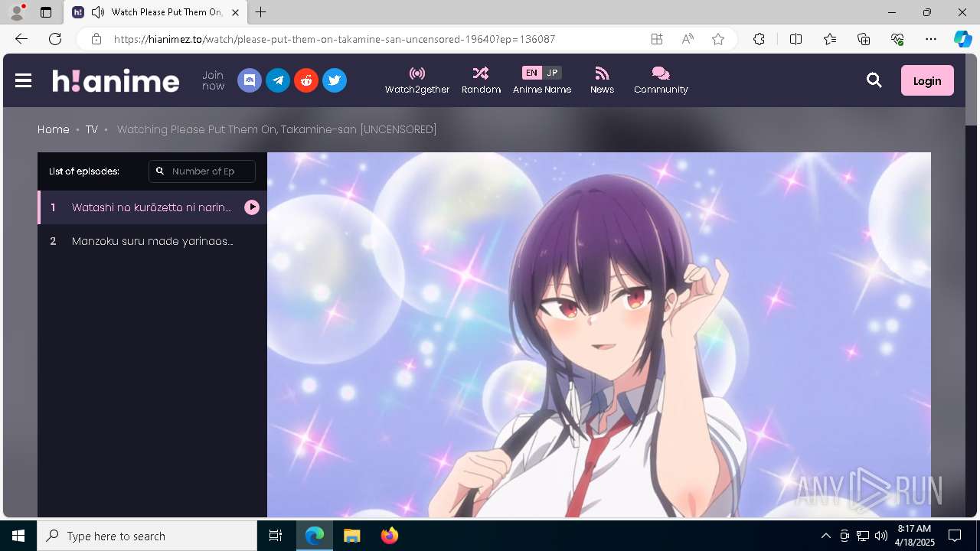The width and height of the screenshot is (980, 551).
Task: Open the browser profile icon
Action: [17, 12]
